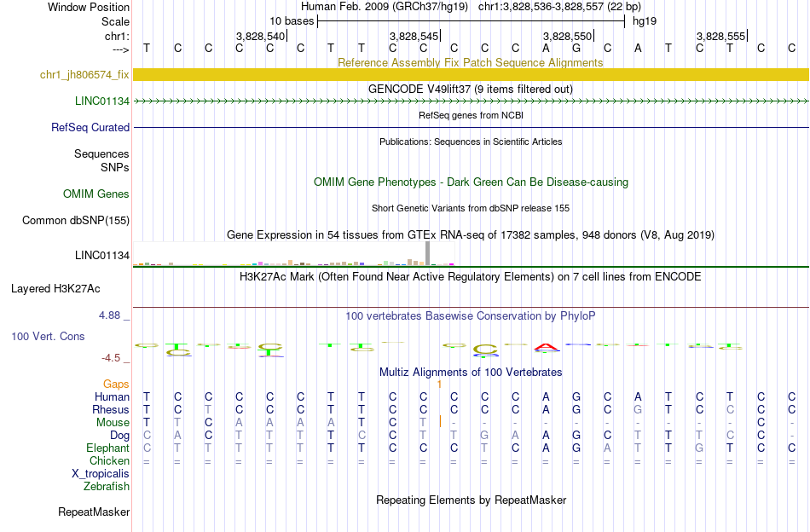Click the RefSeq Curated track label
810x532 pixels.
pos(90,128)
